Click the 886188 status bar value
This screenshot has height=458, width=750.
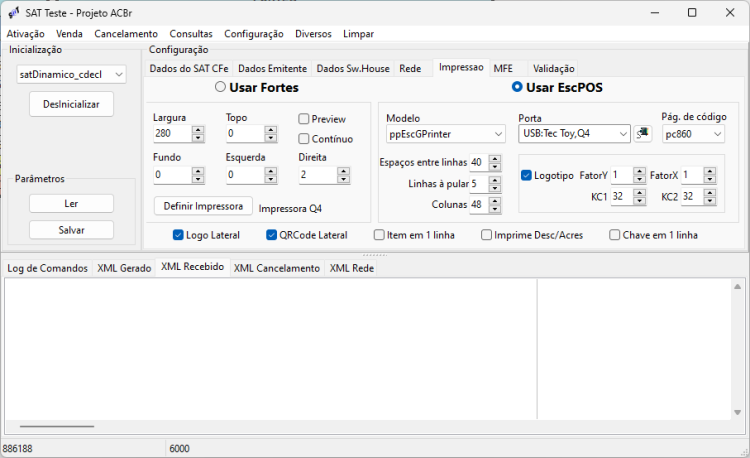coord(18,448)
